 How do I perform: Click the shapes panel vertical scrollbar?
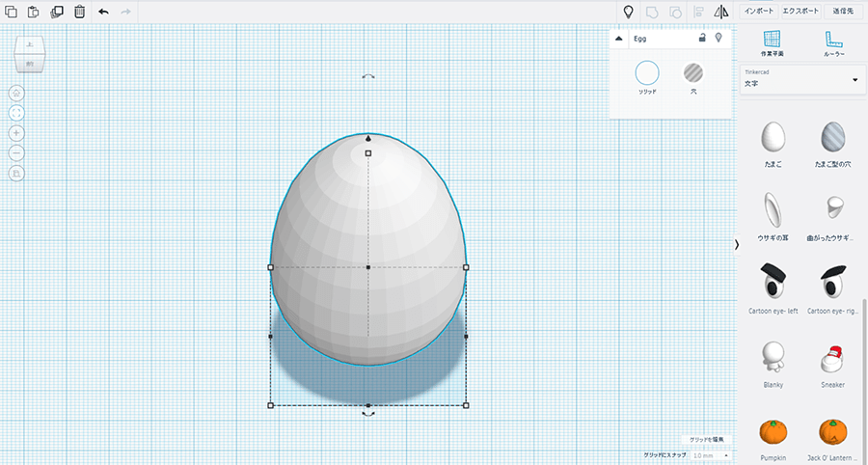click(x=864, y=382)
